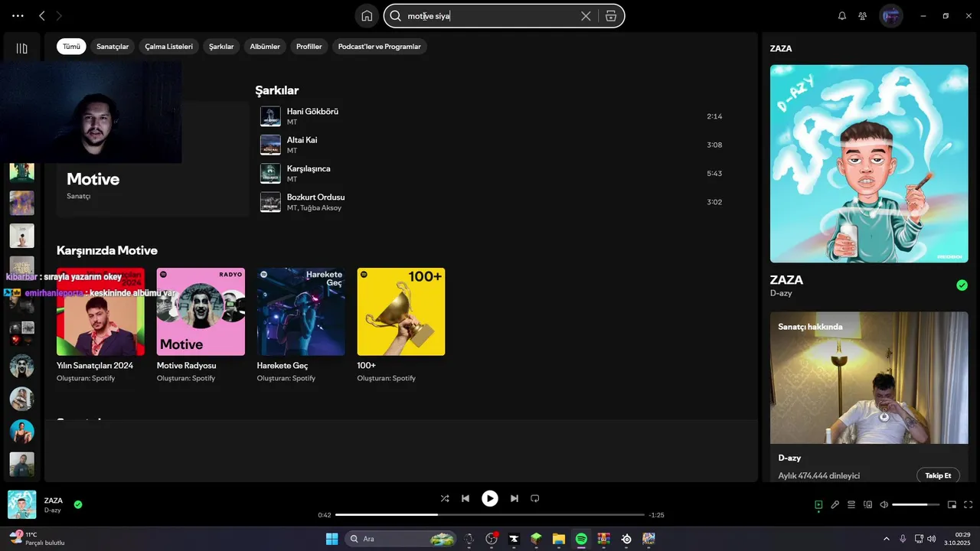The height and width of the screenshot is (551, 980).
Task: Click the play button
Action: coord(490,498)
